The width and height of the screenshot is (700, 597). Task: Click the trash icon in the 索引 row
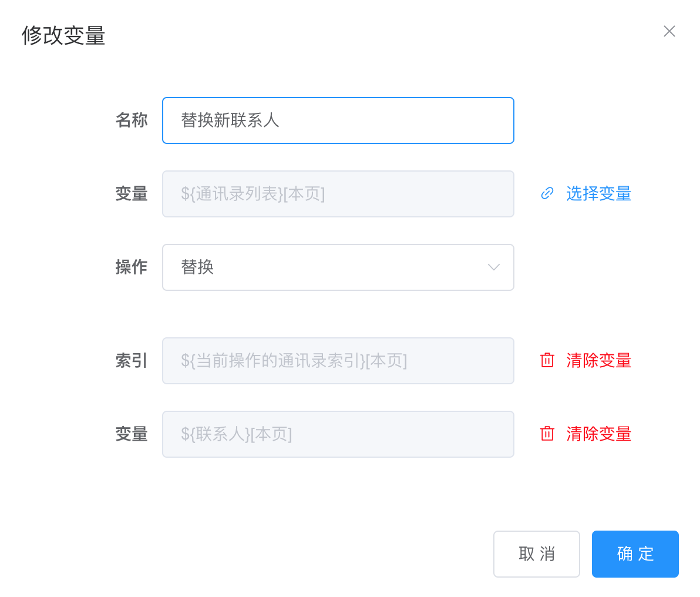click(547, 360)
